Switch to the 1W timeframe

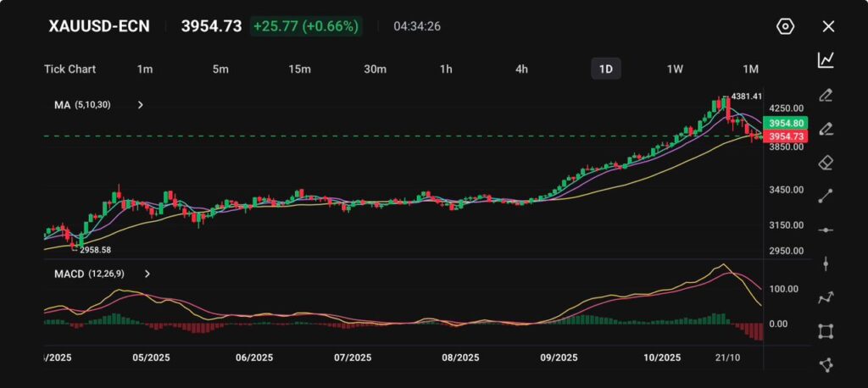[675, 69]
